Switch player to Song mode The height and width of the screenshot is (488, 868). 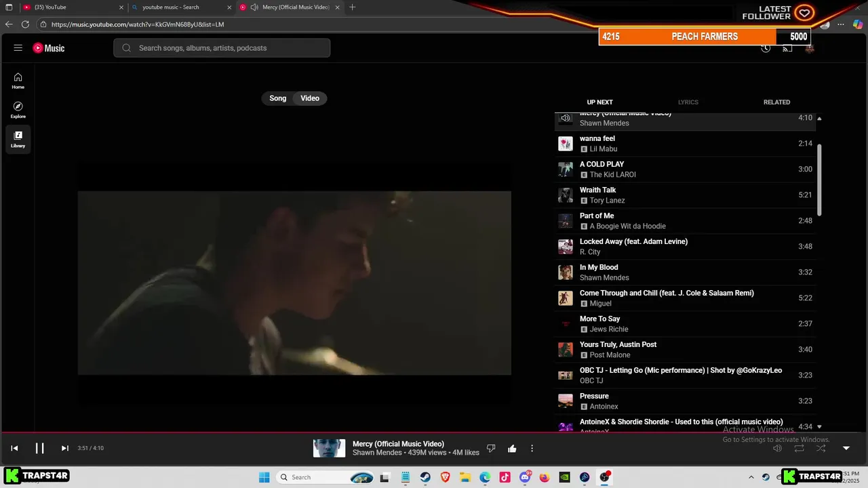278,98
